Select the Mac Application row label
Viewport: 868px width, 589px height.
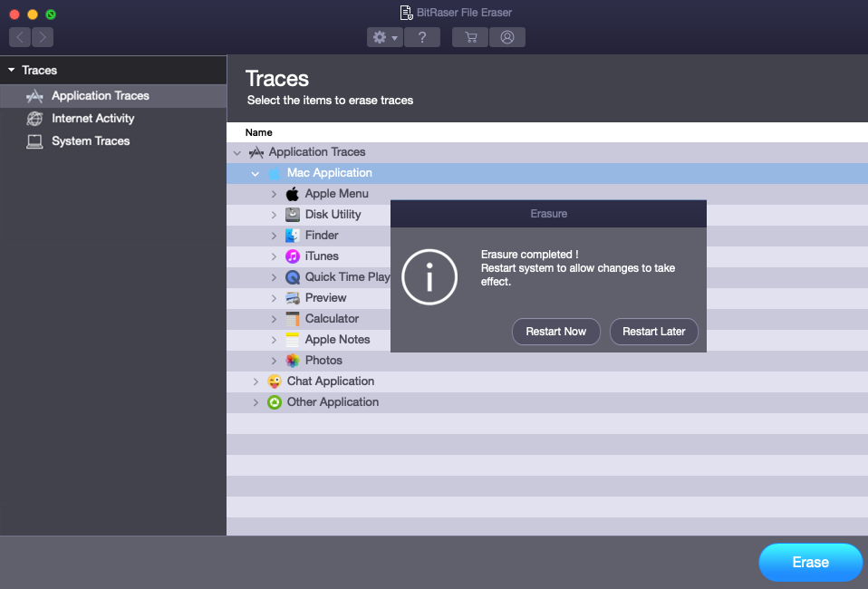[330, 173]
